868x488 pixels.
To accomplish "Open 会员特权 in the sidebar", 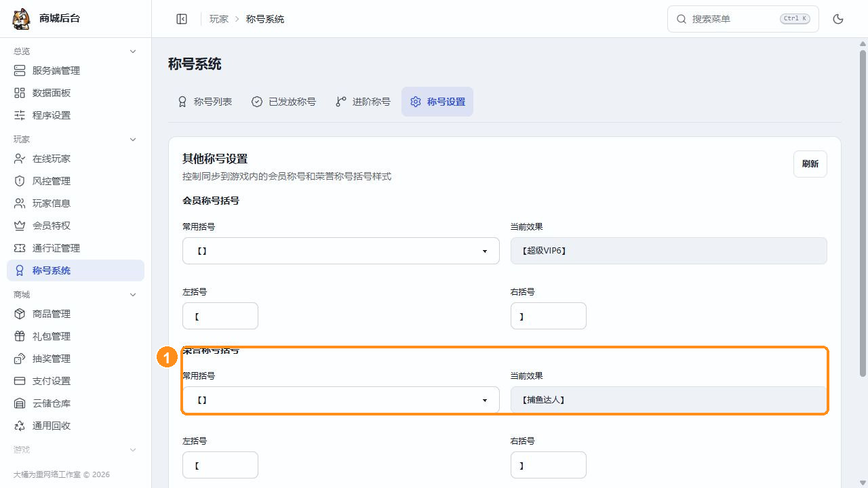I will [x=75, y=226].
